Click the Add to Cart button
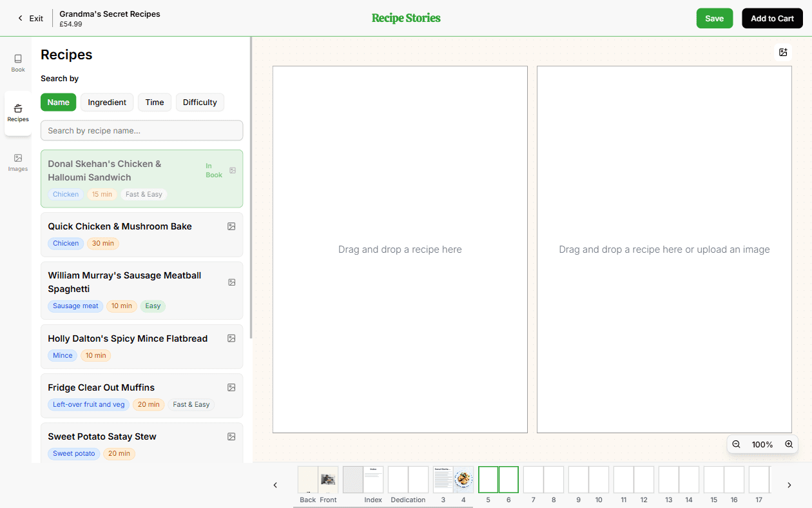This screenshot has height=508, width=812. [x=772, y=18]
